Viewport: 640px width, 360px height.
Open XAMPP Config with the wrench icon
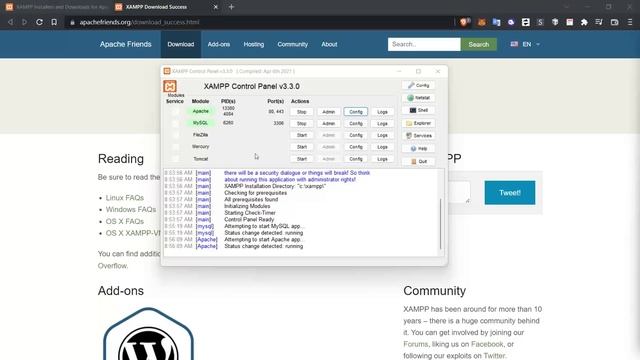(418, 85)
